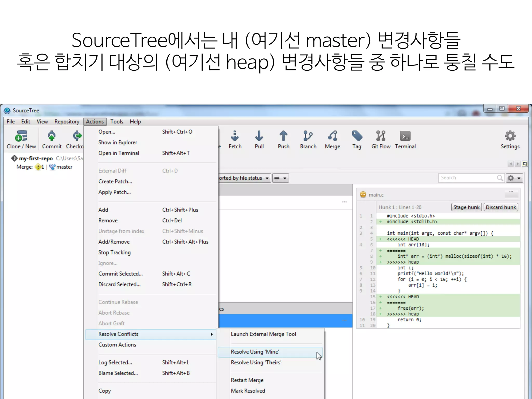Choose Launch External Merge Tool
The image size is (532, 399).
pos(270,334)
